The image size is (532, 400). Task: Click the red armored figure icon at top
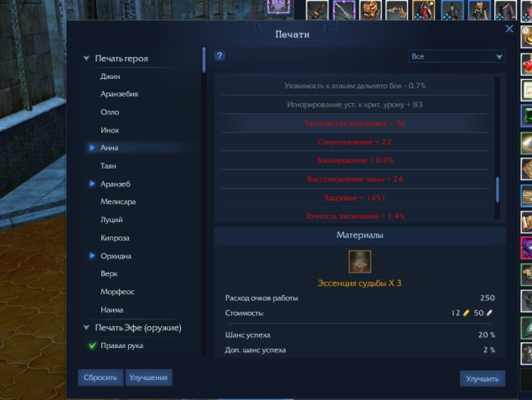[423, 10]
